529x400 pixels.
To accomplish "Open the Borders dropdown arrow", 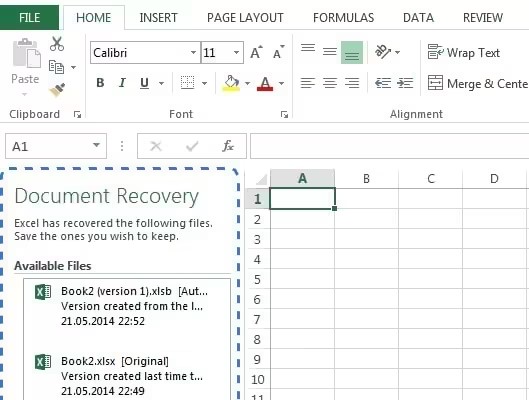I will point(204,83).
